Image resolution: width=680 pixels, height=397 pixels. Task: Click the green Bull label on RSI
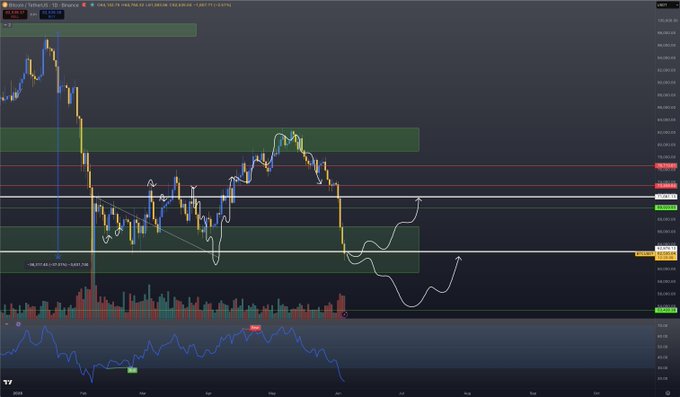(x=132, y=371)
